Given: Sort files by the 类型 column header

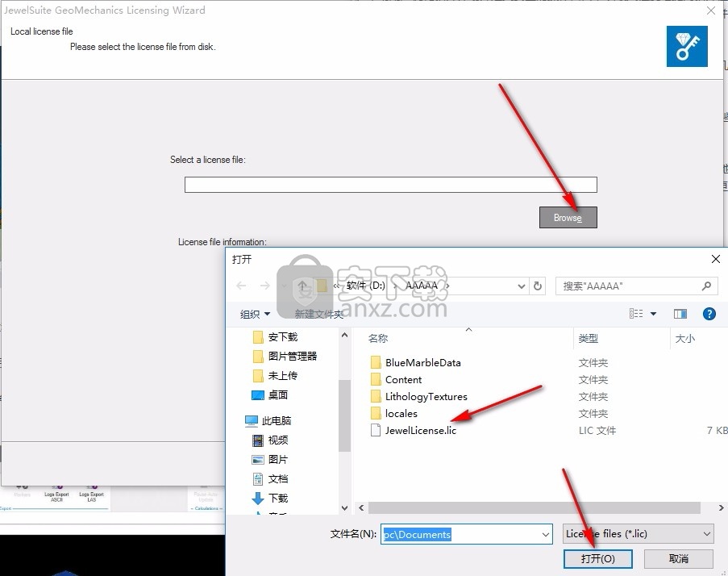Looking at the screenshot, I should tap(589, 339).
